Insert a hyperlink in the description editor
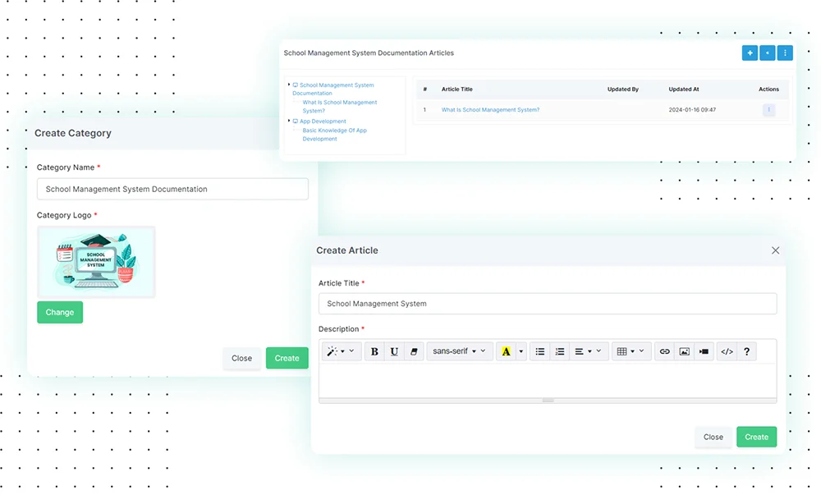821x504 pixels. [x=664, y=351]
